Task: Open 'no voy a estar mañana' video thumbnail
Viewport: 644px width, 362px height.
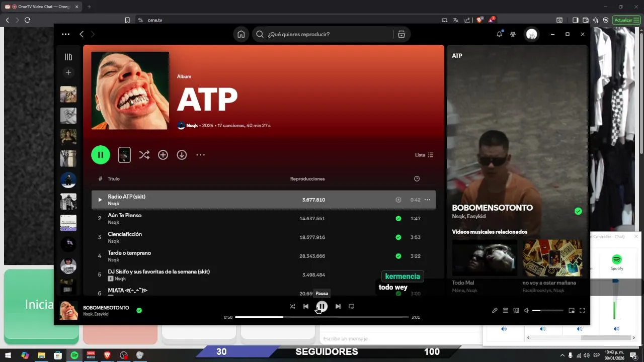Action: (x=552, y=258)
